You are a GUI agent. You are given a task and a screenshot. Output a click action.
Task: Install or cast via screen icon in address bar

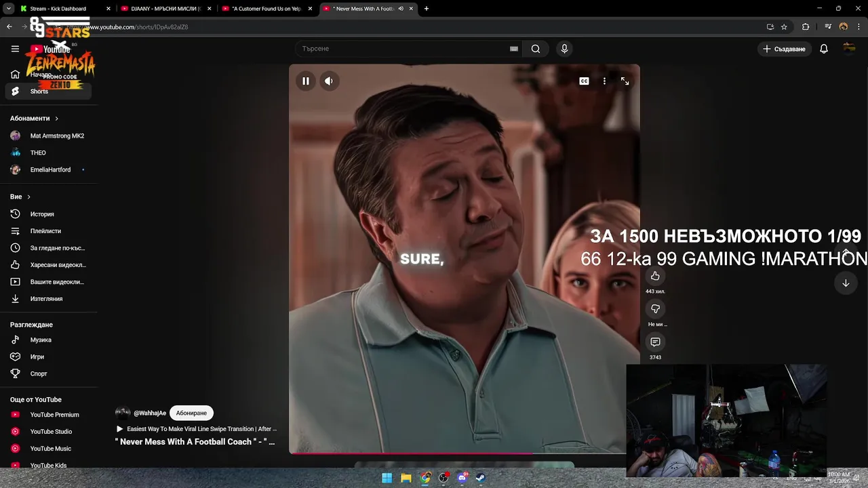[770, 27]
